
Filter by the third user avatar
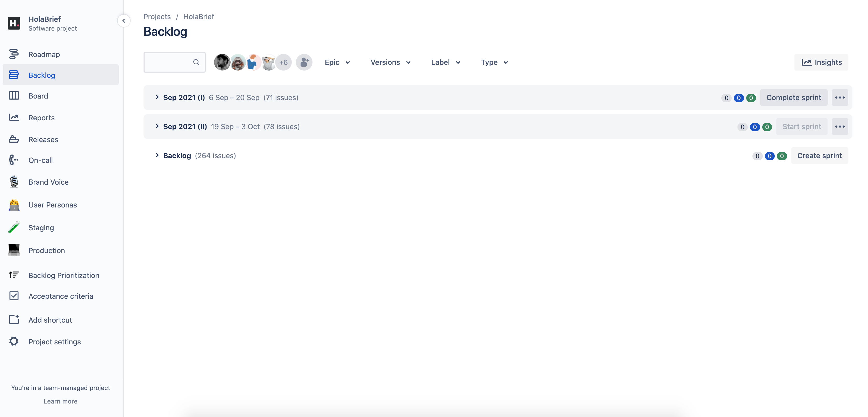click(x=253, y=62)
